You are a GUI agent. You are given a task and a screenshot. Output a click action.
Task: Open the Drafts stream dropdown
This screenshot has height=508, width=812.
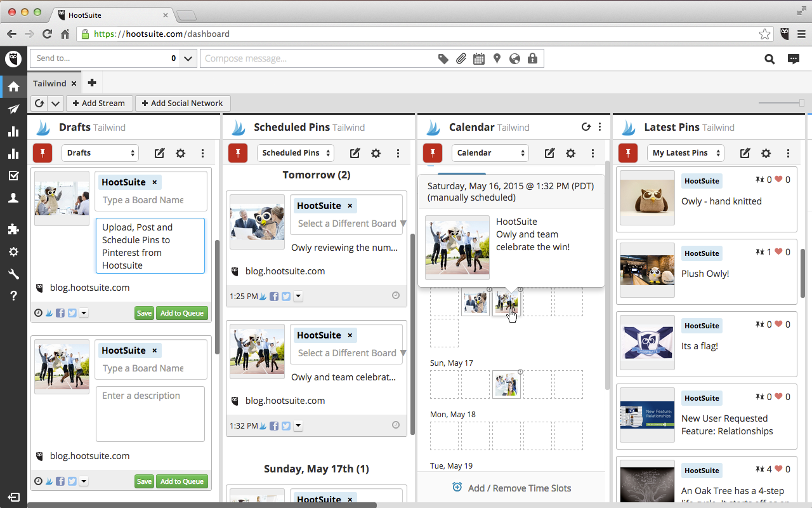click(100, 153)
